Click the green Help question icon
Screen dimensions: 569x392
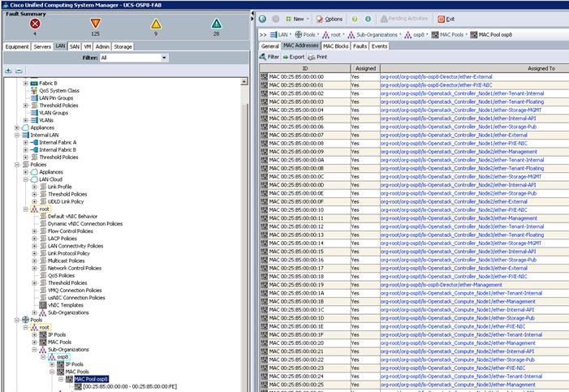tap(355, 19)
